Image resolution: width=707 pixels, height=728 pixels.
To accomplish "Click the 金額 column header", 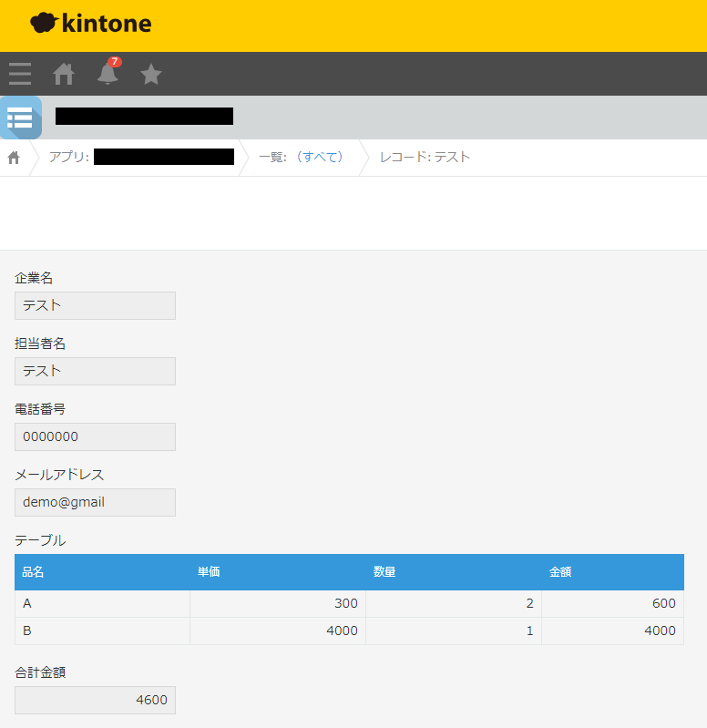I will [x=560, y=572].
